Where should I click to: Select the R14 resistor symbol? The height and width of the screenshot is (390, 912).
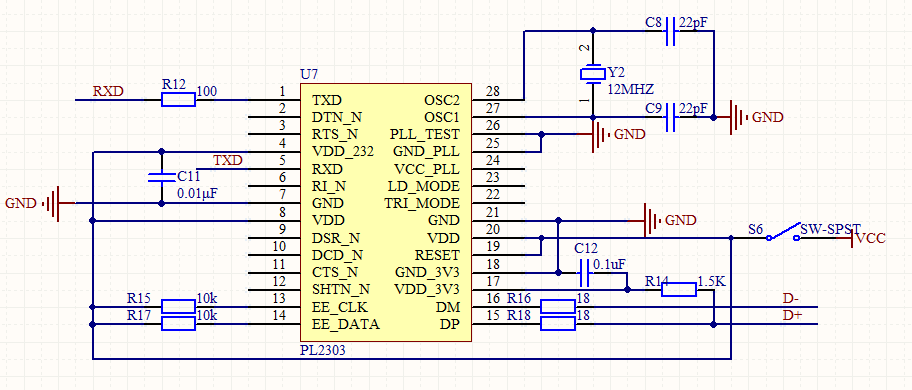click(679, 289)
